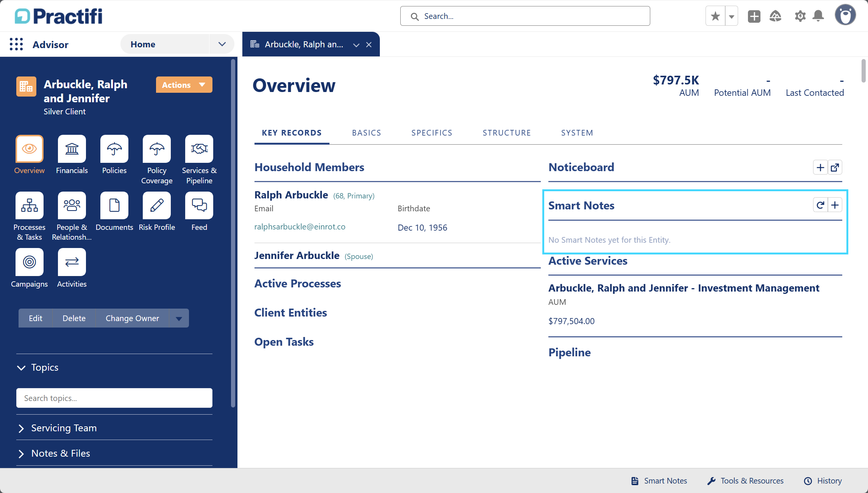The image size is (868, 493).
Task: Click the Arbuckle household building icon
Action: pyautogui.click(x=26, y=86)
